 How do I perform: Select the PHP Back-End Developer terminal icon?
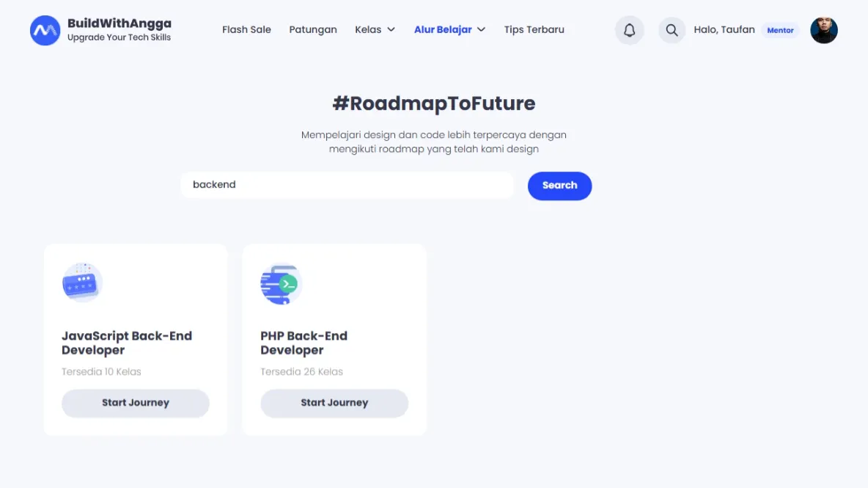point(280,283)
